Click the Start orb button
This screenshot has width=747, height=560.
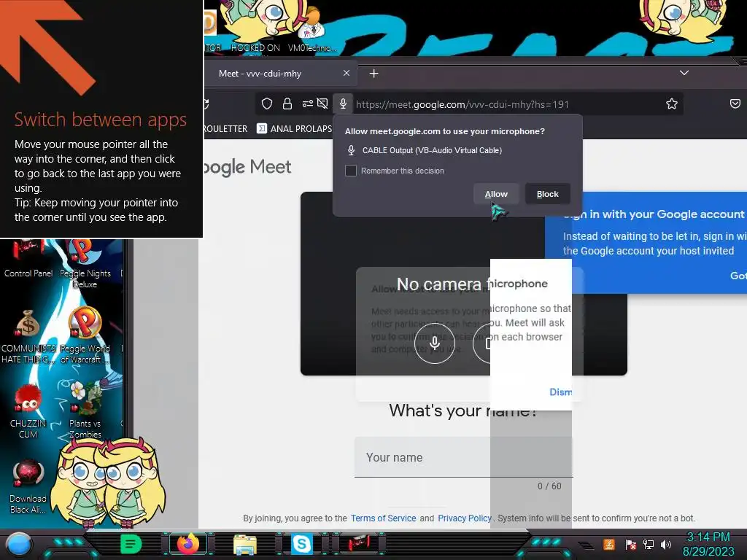click(19, 544)
